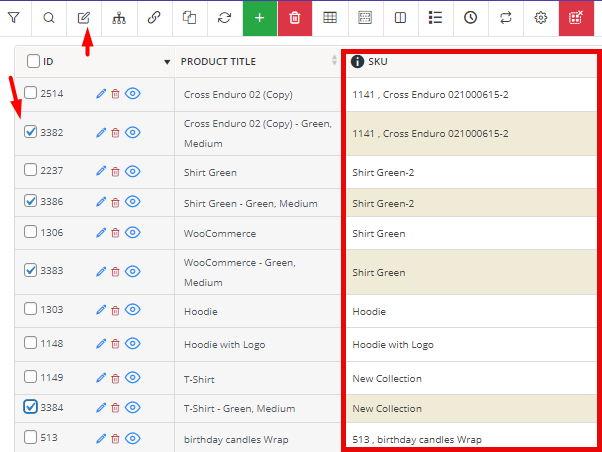Screen dimensions: 602x452
Task: Click the red trash delete toolbar button
Action: pos(295,18)
